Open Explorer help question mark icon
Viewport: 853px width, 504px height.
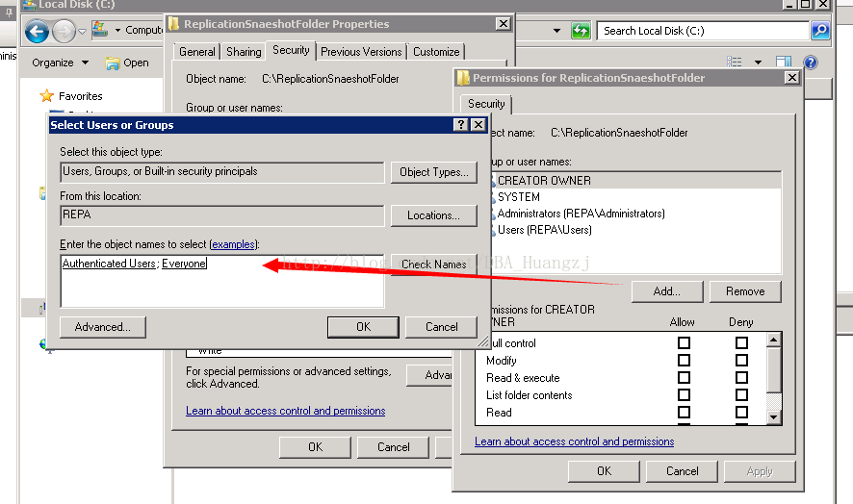(x=811, y=62)
